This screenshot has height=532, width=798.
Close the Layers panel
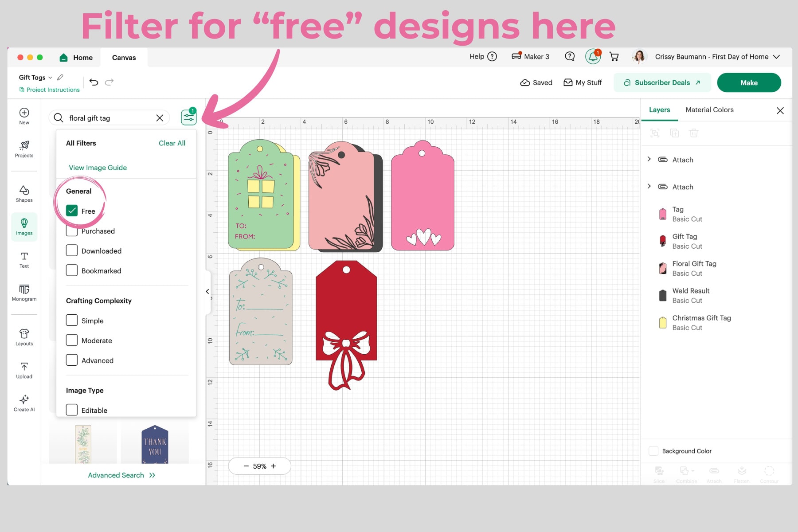[780, 110]
